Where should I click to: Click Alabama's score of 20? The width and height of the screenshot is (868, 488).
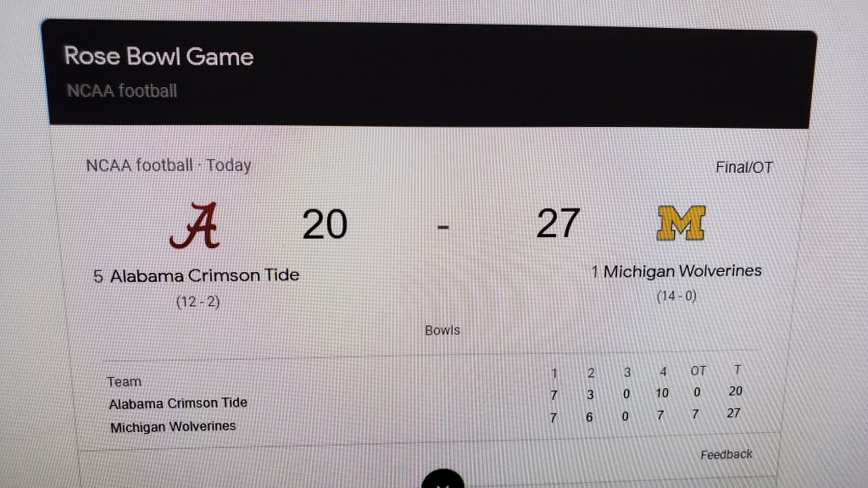click(x=324, y=225)
